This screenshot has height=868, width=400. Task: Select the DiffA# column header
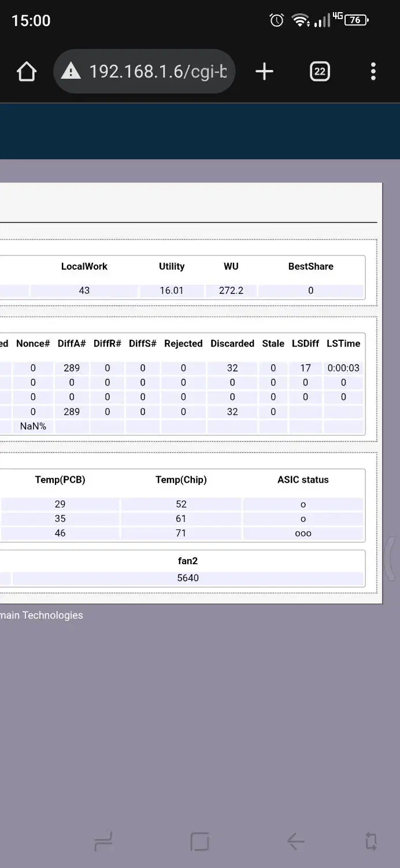pos(72,344)
